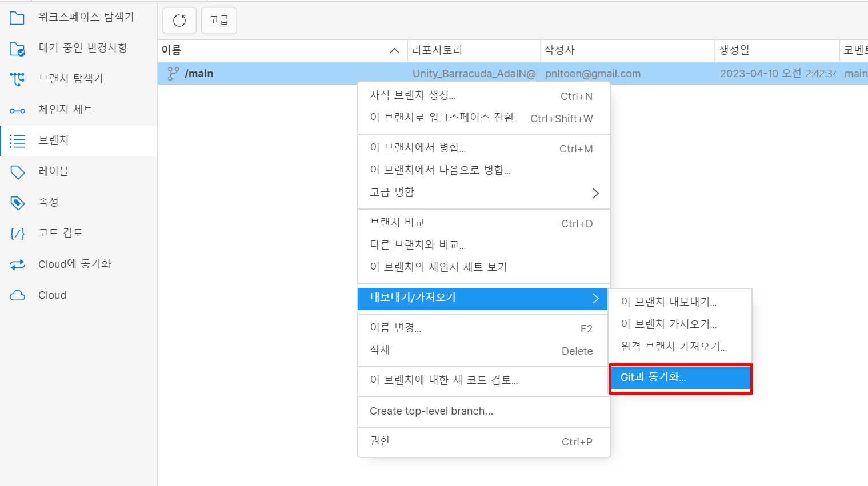Click the refresh icon above branch list
Screen dimensions: 868x486
point(179,20)
